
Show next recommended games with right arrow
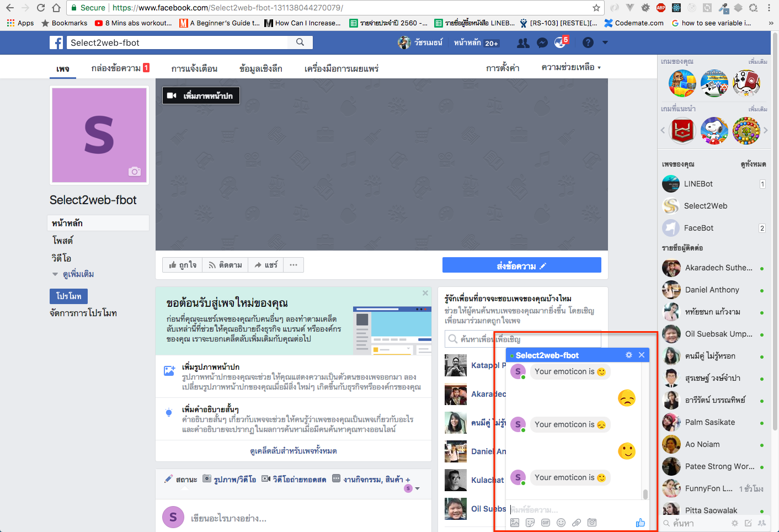pyautogui.click(x=766, y=130)
